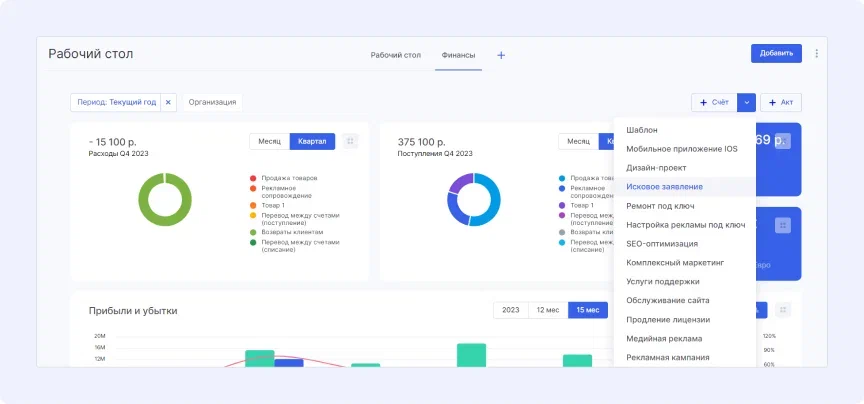Select Исковое заявление from the template list
Screen dimensions: 864x404
point(664,186)
